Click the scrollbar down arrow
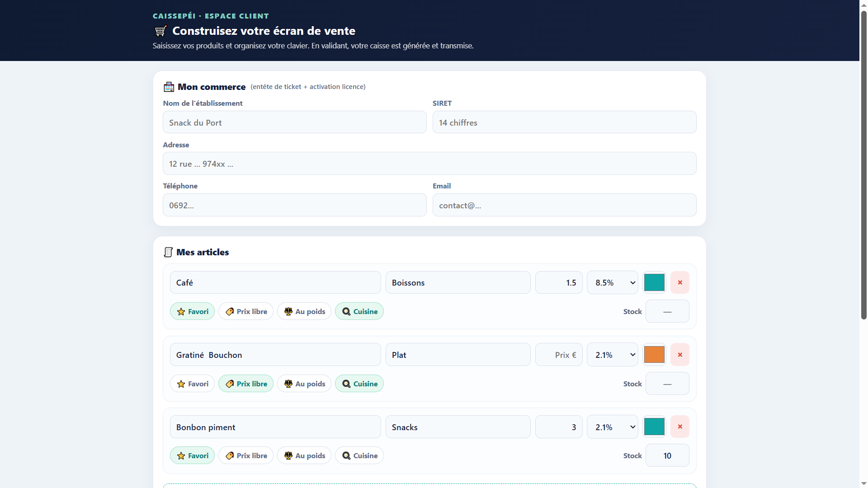This screenshot has width=868, height=488. 863,483
